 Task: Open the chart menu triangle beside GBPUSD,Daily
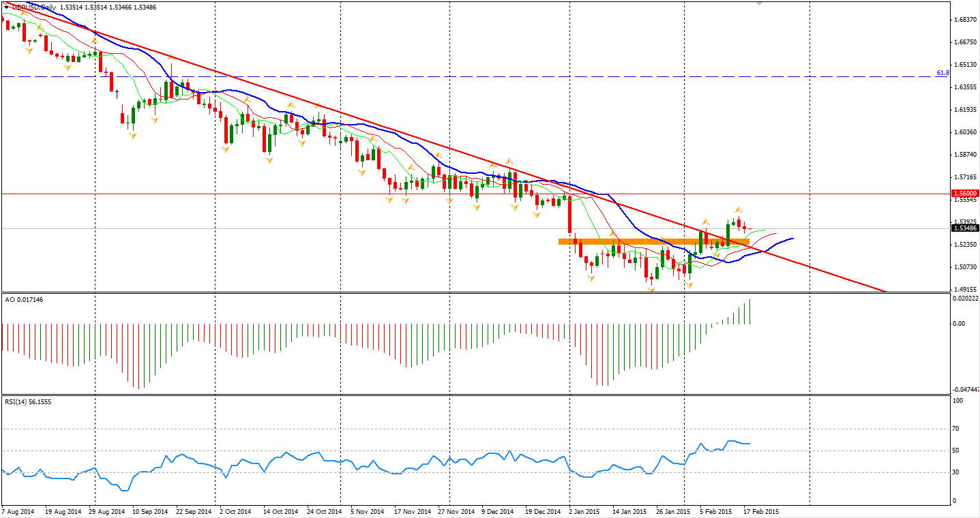click(6, 7)
